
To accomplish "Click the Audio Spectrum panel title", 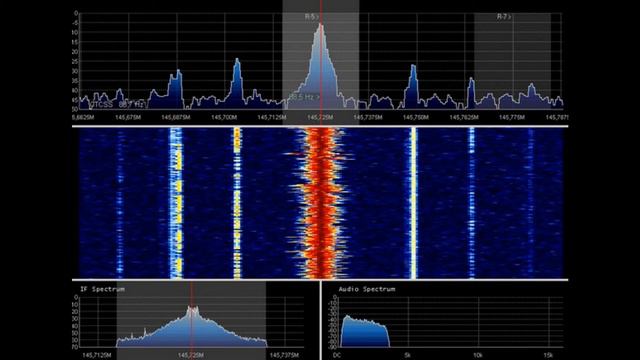I will 367,289.
